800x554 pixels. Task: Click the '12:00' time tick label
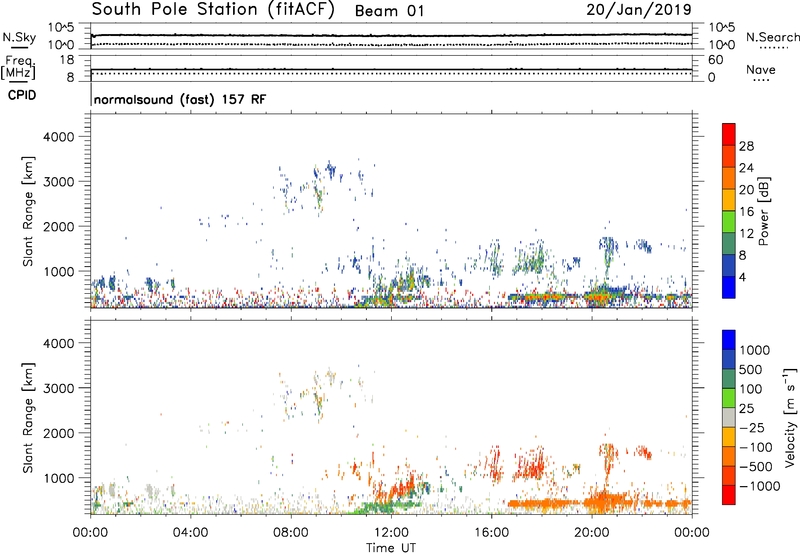tap(391, 533)
